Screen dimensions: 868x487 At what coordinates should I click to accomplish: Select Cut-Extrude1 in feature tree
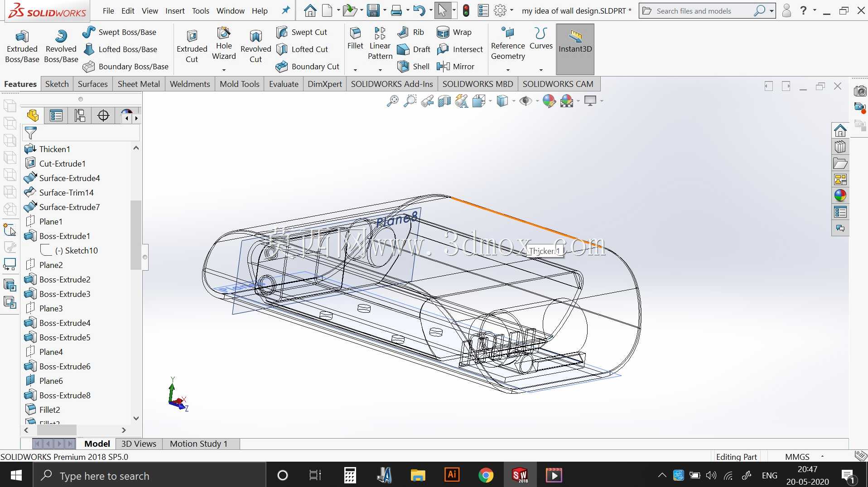(62, 164)
